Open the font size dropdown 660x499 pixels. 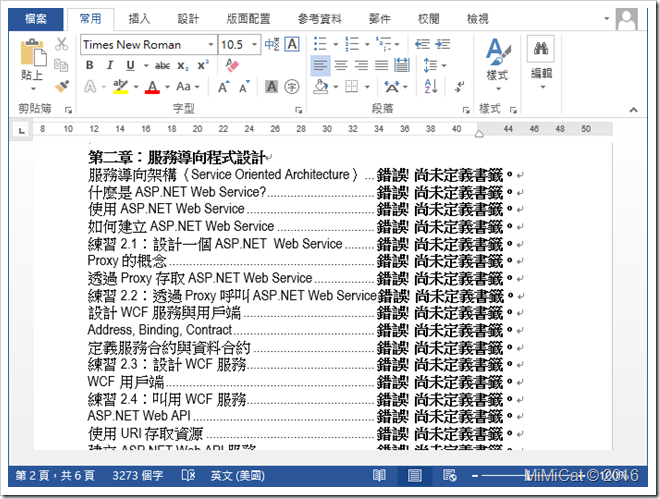(255, 44)
